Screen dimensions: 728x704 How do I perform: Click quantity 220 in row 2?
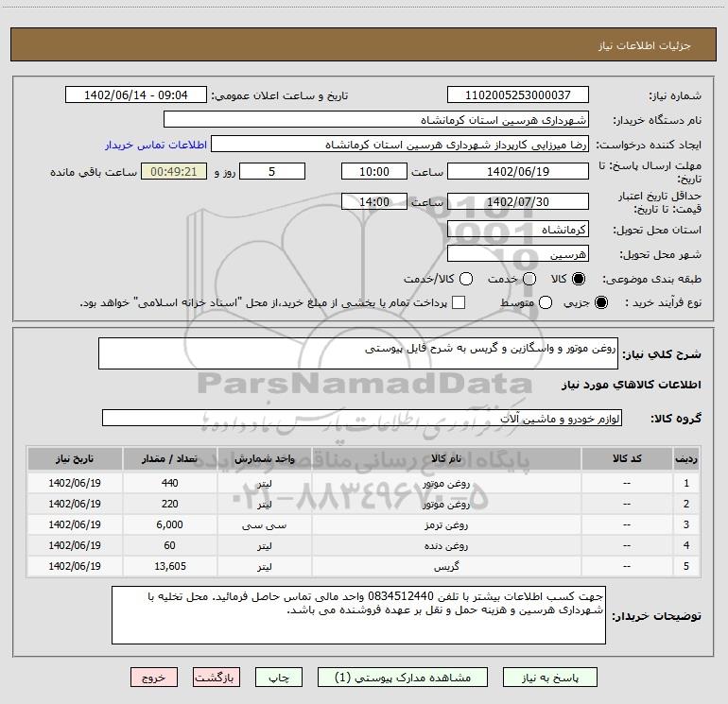169,504
